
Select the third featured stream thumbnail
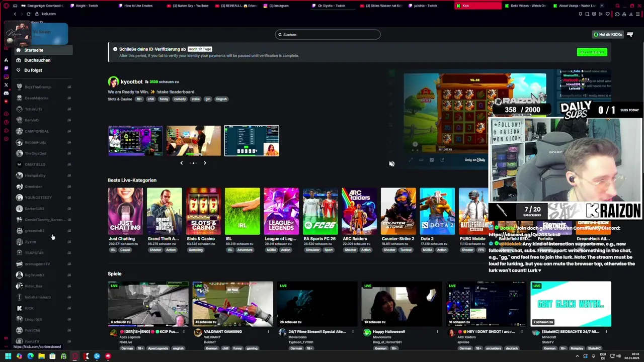(252, 141)
